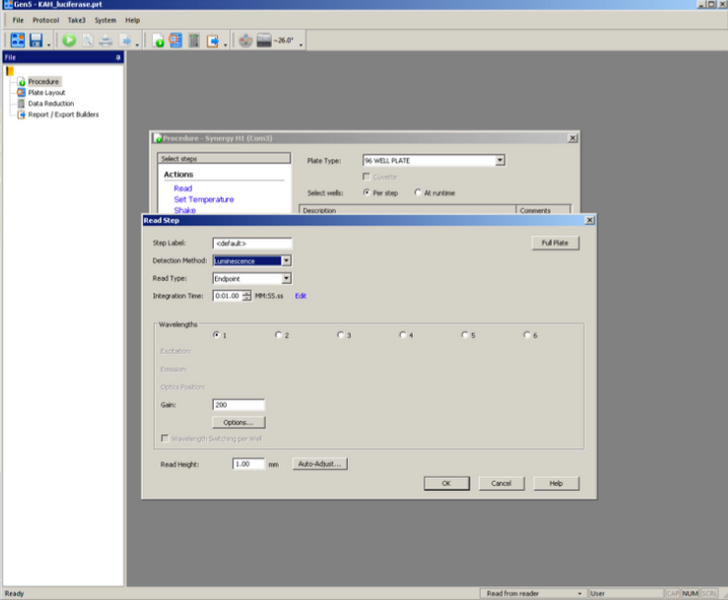Select the 'At runtime' wells option

tap(417, 191)
